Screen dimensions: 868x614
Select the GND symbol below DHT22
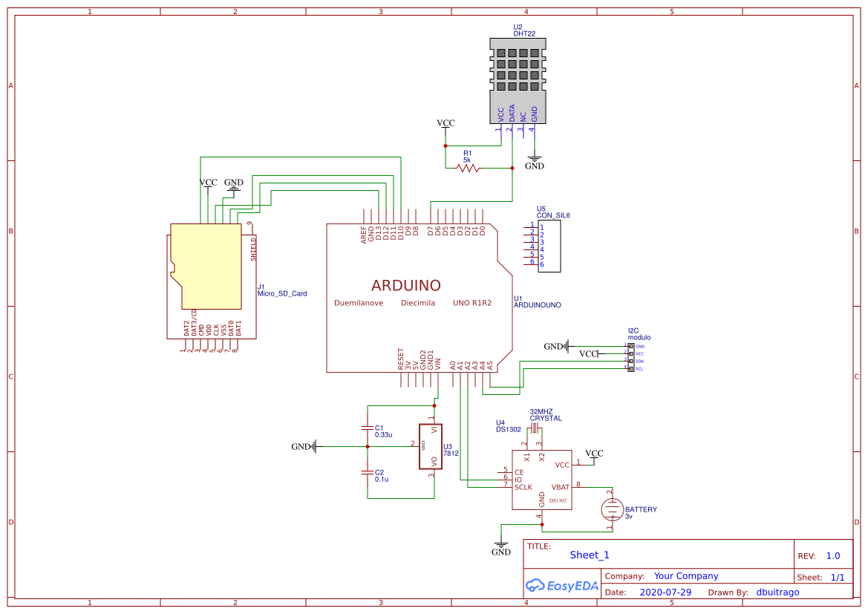coord(533,159)
